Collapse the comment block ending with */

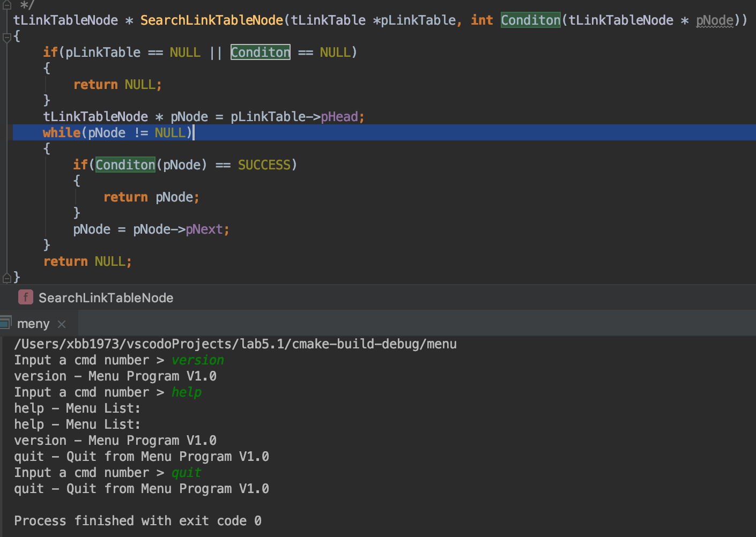click(7, 5)
